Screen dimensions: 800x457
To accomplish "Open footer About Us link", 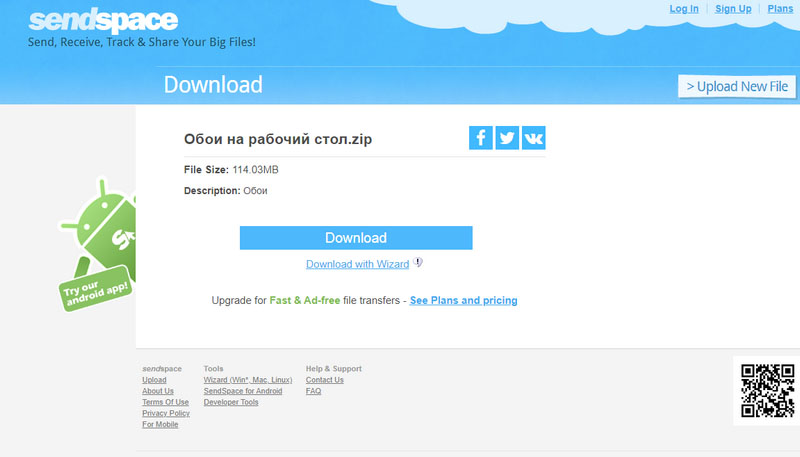I will point(158,391).
